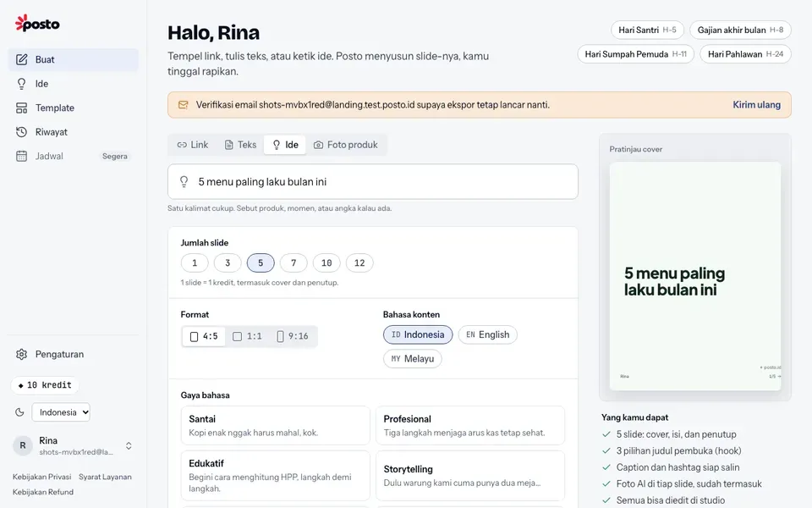
Task: Select Melayu content language
Action: 412,359
